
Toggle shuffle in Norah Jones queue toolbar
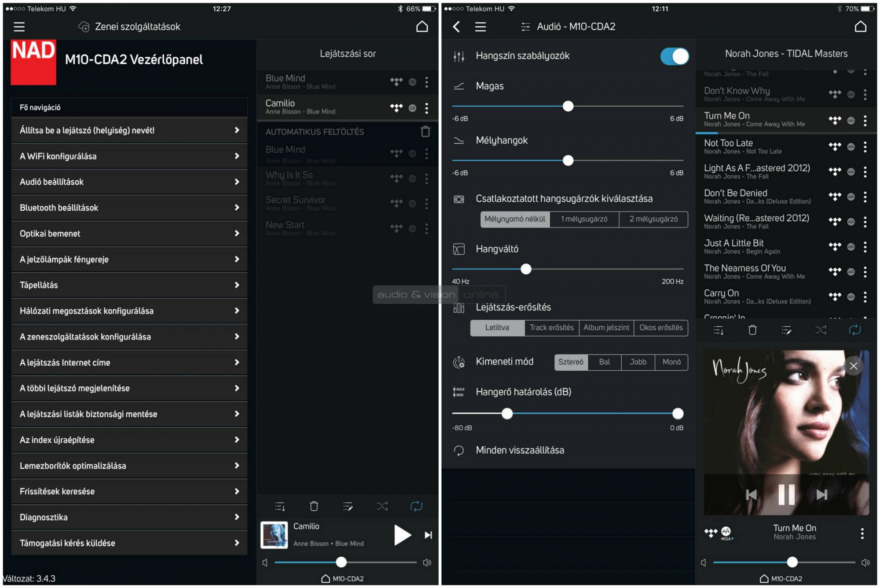click(x=820, y=330)
